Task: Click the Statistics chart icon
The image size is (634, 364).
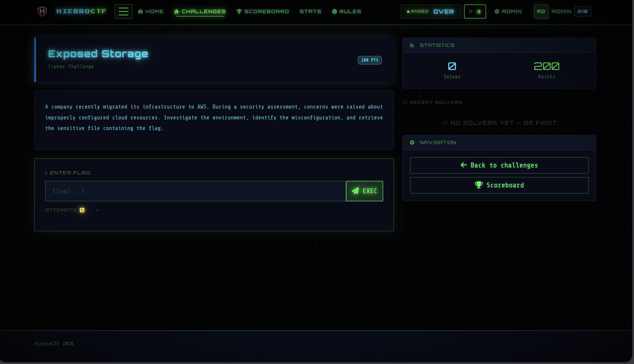Action: click(412, 45)
